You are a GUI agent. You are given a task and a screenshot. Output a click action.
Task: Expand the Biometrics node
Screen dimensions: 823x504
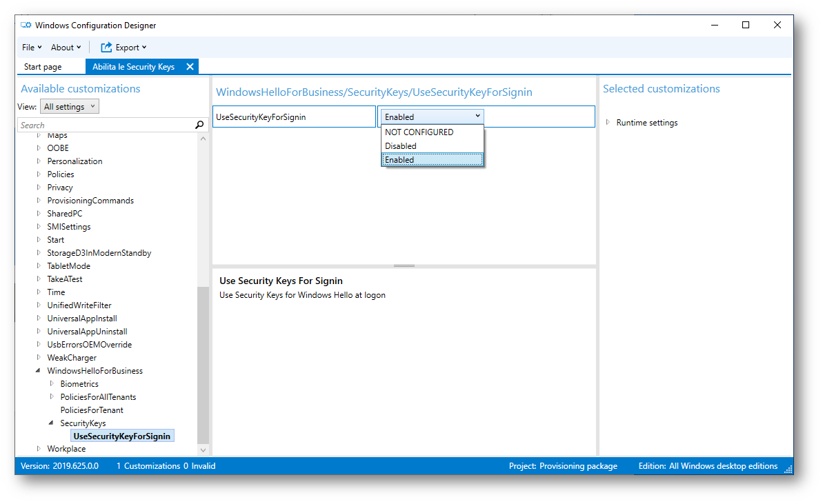(52, 384)
